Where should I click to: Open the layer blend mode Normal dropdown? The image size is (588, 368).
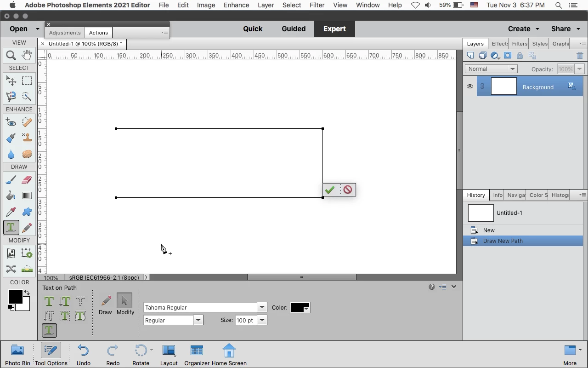491,69
